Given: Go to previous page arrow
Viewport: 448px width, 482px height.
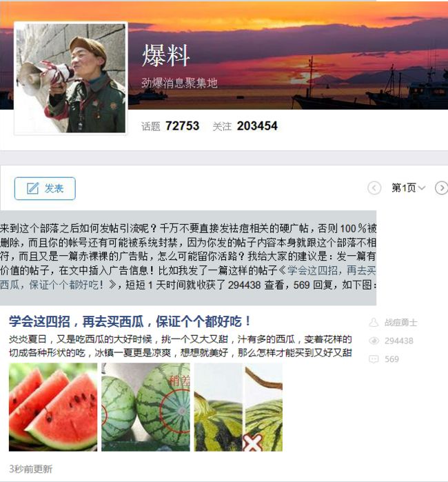Looking at the screenshot, I should [x=374, y=188].
